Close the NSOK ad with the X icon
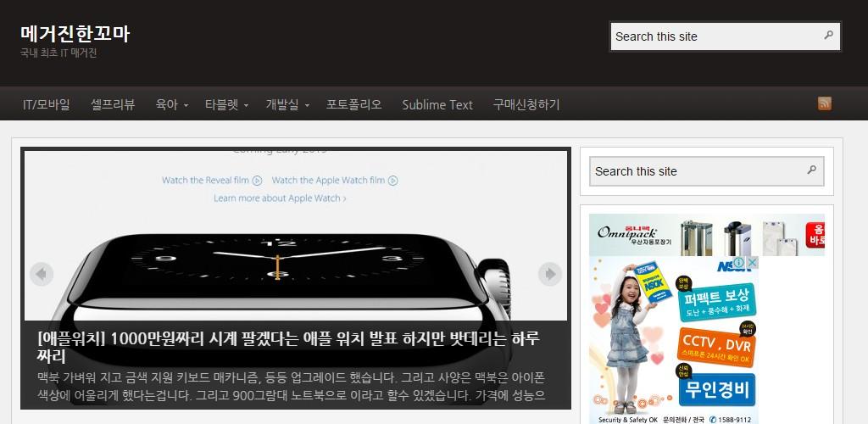The height and width of the screenshot is (424, 868). pos(751,263)
